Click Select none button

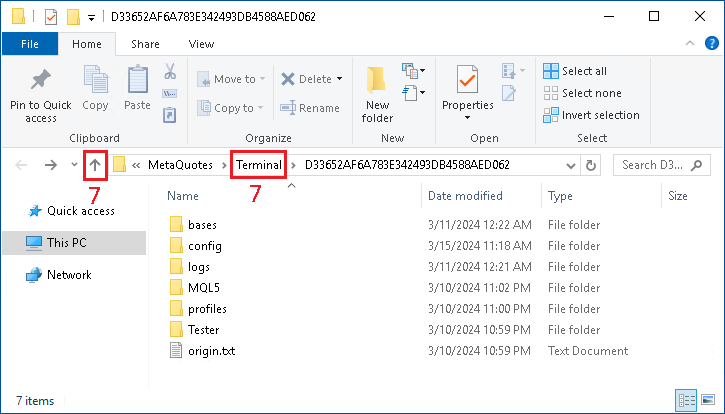pos(582,93)
